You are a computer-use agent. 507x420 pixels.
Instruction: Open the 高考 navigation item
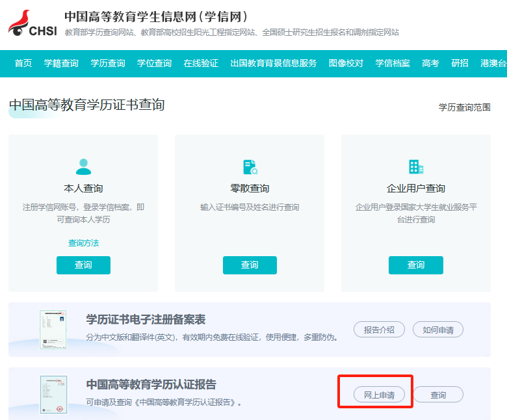point(430,63)
